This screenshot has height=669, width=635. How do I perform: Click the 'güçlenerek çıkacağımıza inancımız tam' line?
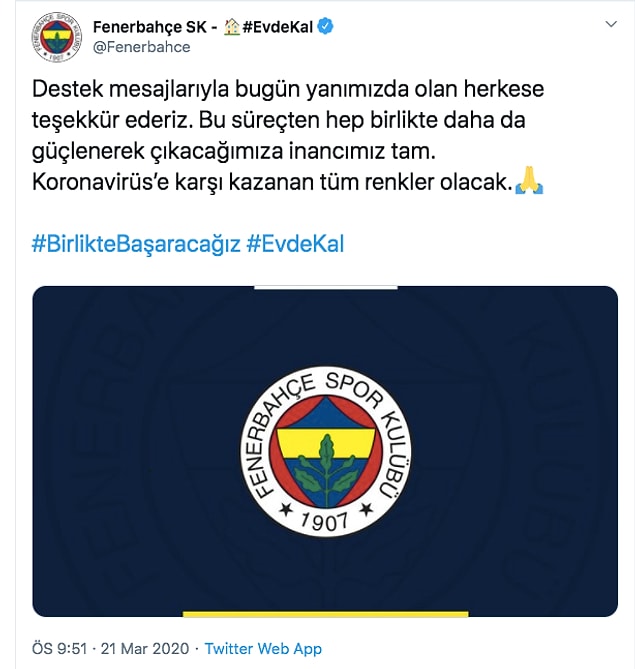(234, 152)
